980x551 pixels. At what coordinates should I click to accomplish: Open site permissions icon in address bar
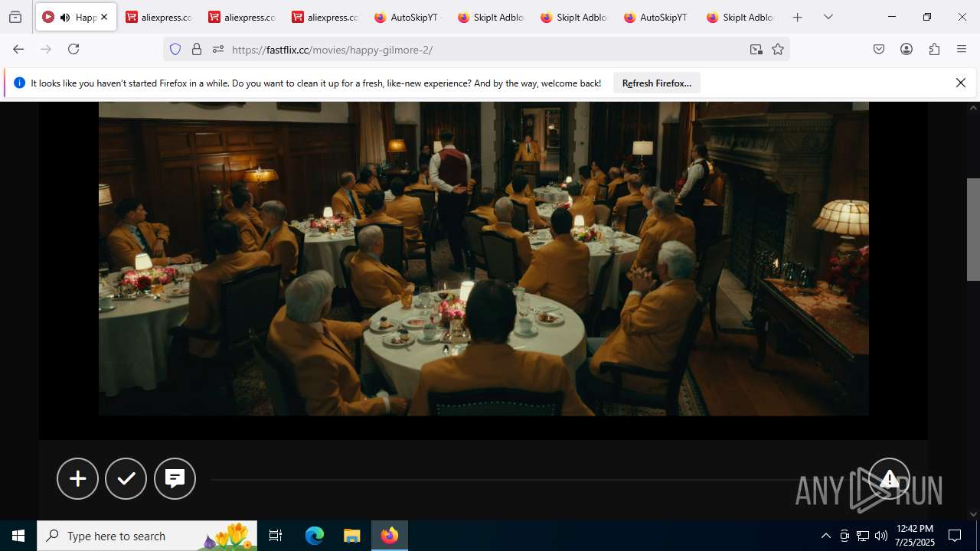pos(218,49)
